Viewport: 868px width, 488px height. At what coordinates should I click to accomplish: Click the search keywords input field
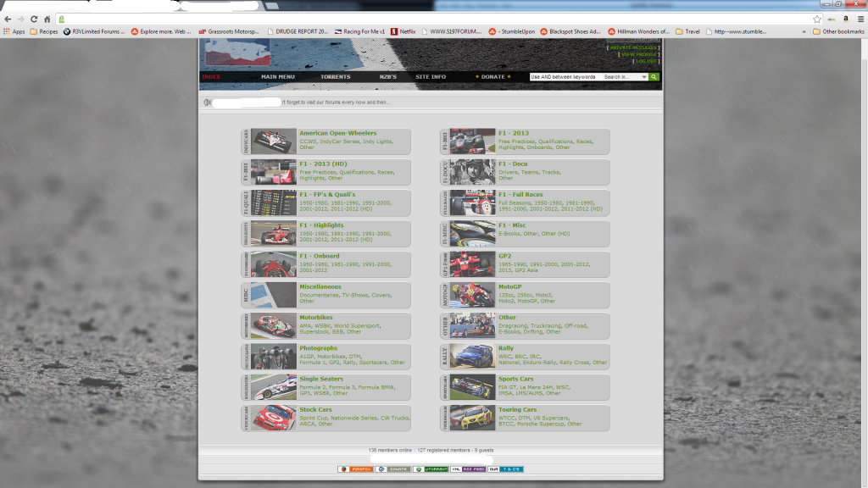click(x=564, y=77)
